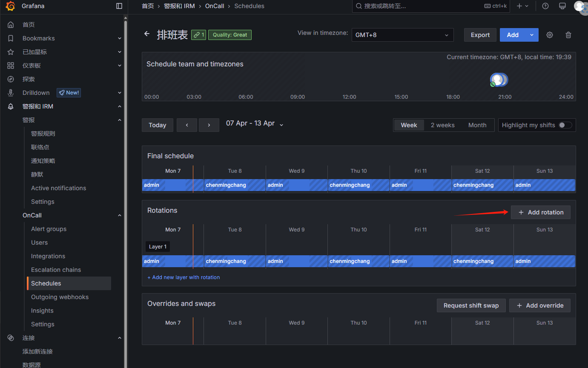The image size is (588, 368).
Task: Click Add new layer with rotation link
Action: (x=184, y=277)
